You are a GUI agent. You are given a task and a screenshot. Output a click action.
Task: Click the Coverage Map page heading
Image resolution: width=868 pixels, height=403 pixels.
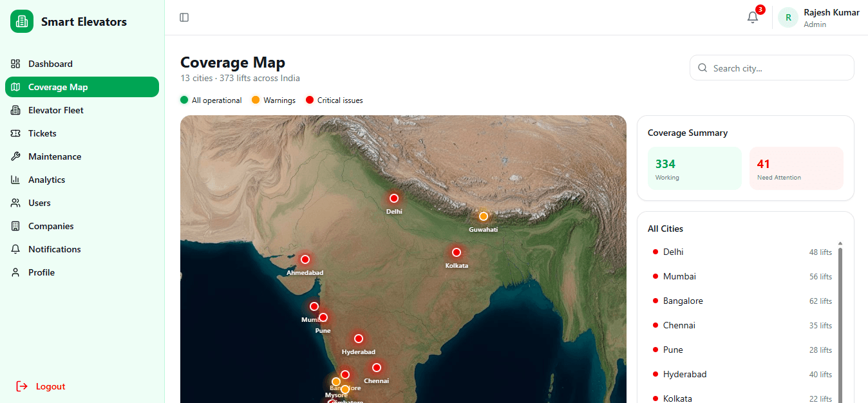(x=232, y=62)
